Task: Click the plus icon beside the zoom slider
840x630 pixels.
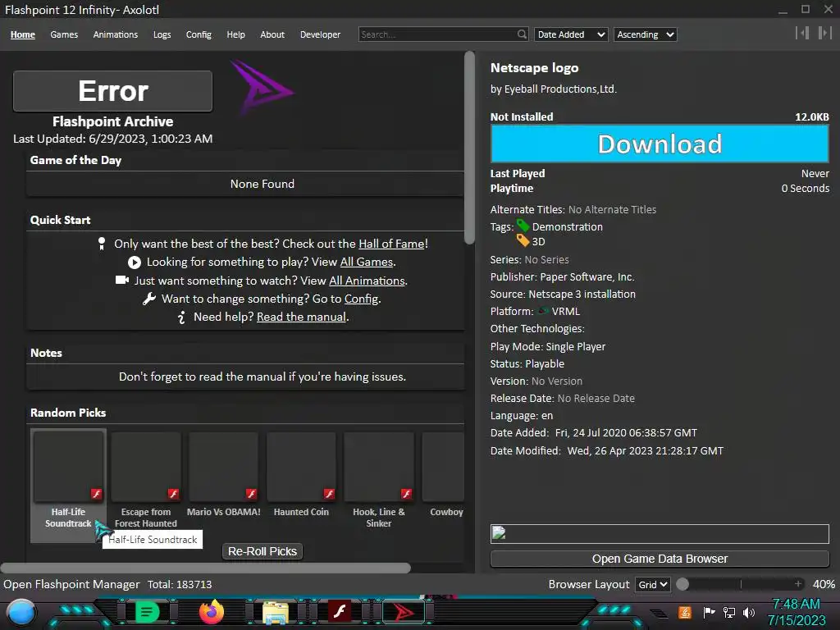Action: (798, 584)
